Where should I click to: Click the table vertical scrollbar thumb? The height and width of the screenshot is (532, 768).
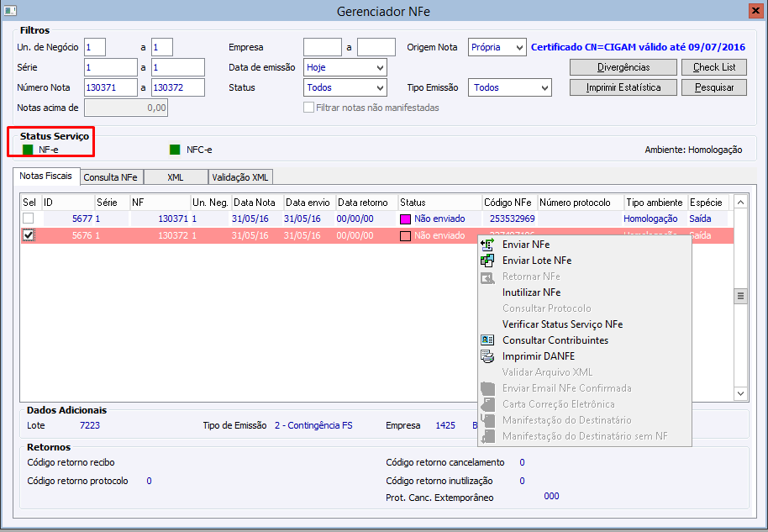tap(740, 296)
